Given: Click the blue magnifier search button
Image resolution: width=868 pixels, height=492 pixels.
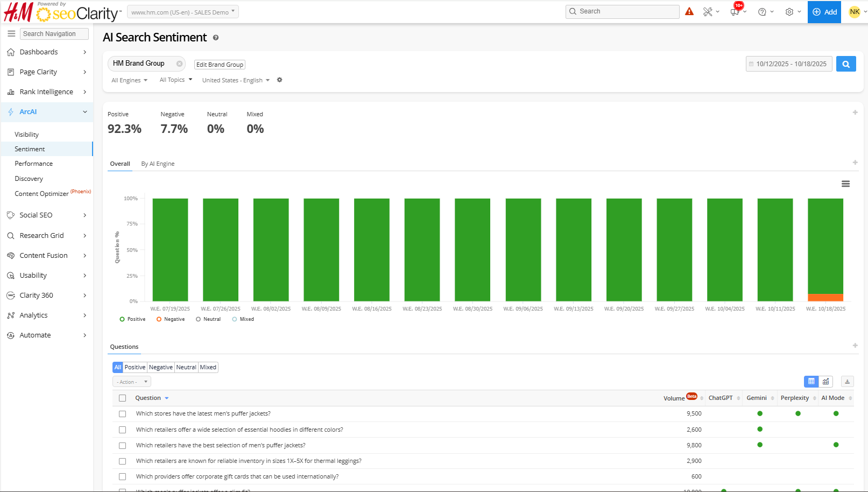Looking at the screenshot, I should 845,64.
